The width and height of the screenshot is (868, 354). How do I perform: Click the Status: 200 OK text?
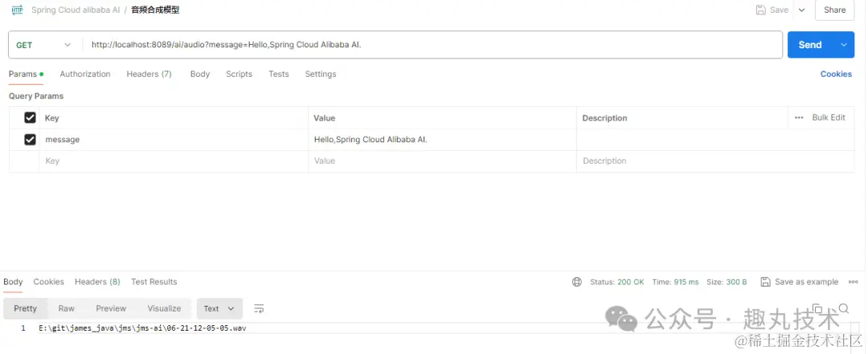click(x=616, y=282)
